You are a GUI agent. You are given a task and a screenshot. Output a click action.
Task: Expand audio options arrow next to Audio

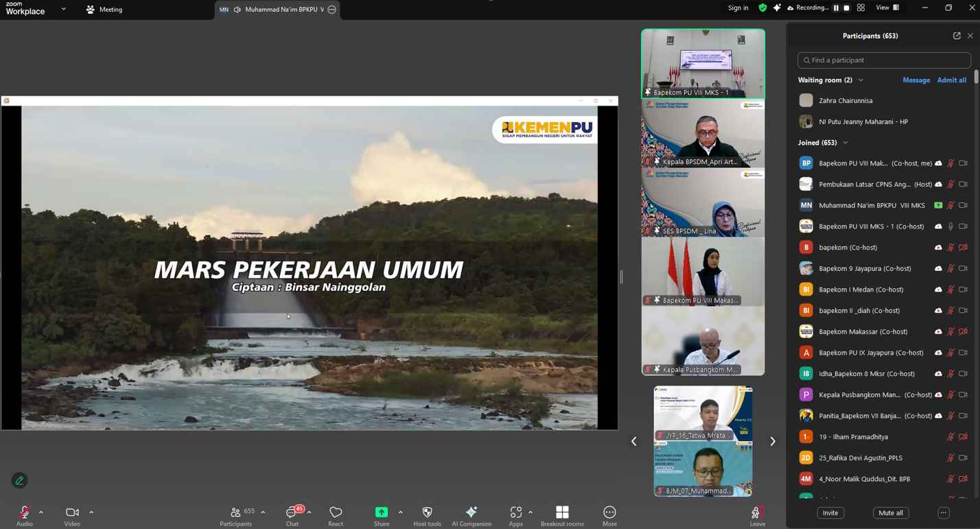pyautogui.click(x=41, y=512)
